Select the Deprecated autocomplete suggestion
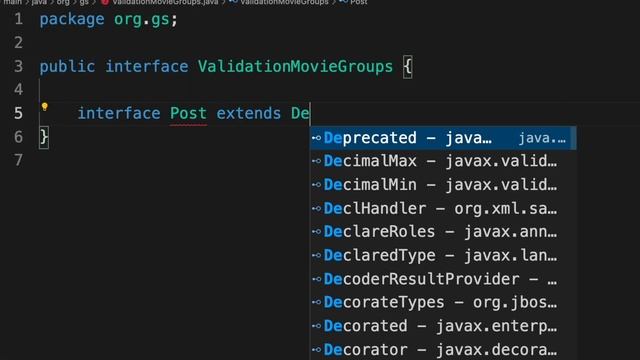640x360 pixels. [443, 138]
